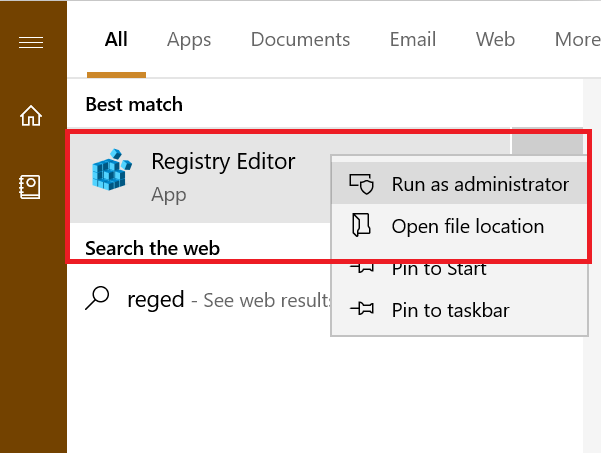Viewport: 602px width, 453px height.
Task: Click the pin icon beside Pin to Start
Action: (361, 268)
